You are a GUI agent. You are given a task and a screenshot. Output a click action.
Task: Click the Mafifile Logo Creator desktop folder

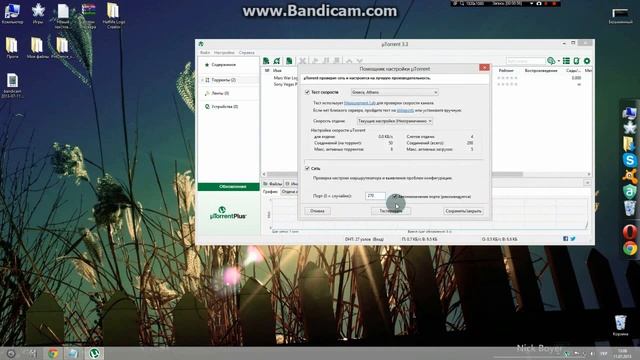[x=113, y=16]
